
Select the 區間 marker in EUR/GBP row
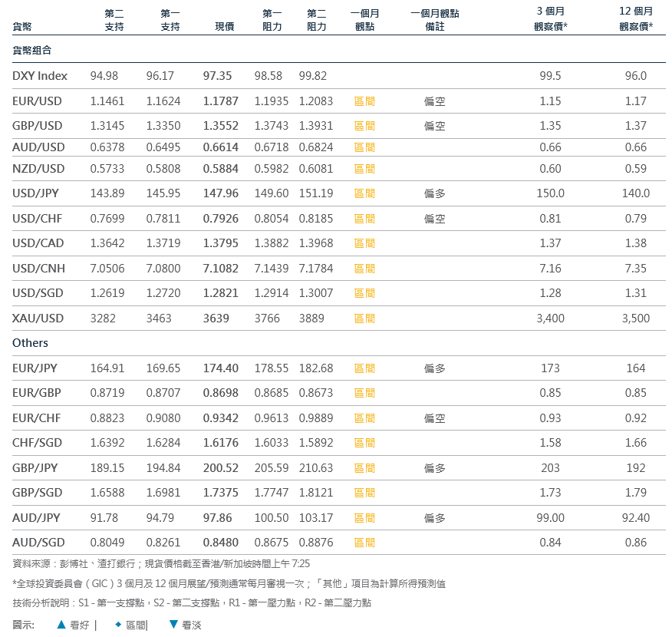point(364,393)
